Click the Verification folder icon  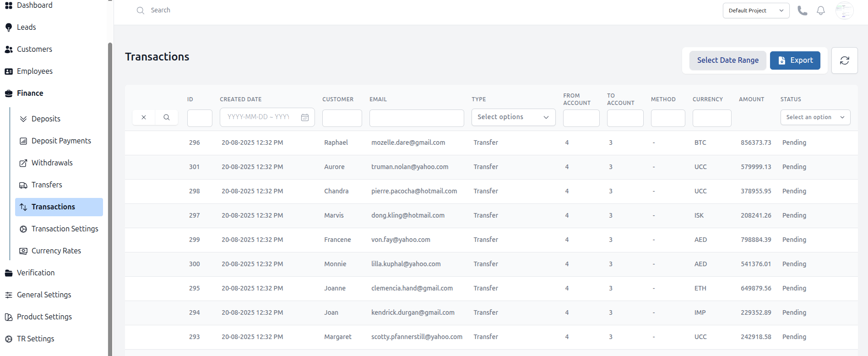pyautogui.click(x=9, y=273)
